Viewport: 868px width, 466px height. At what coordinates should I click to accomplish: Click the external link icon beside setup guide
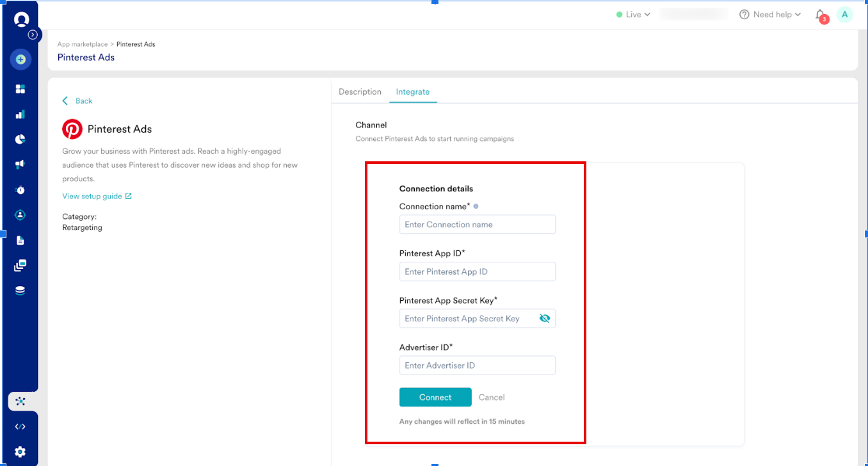(129, 197)
